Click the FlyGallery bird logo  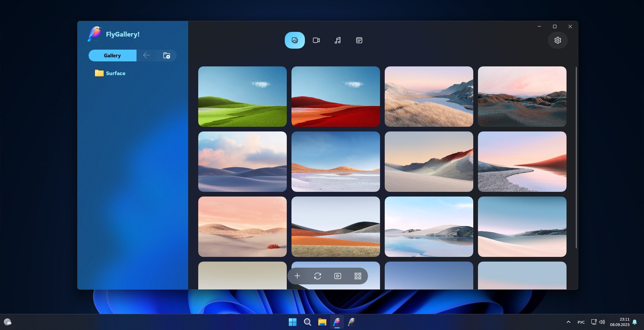coord(95,34)
